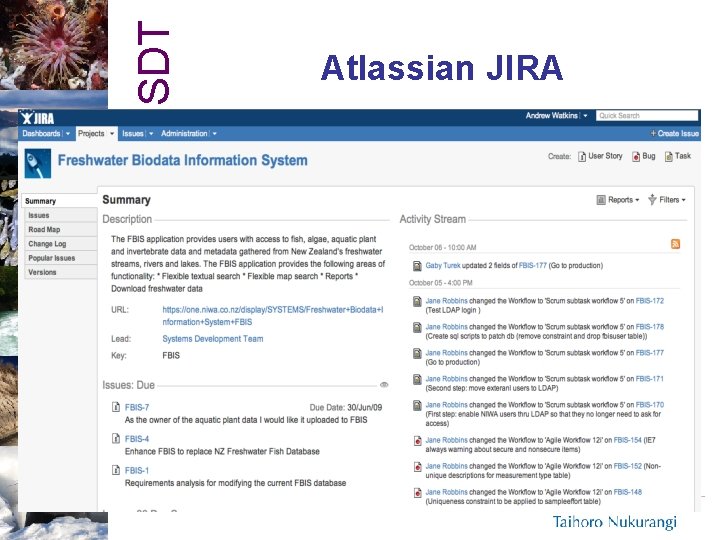This screenshot has height=540, width=720.
Task: Click the Quick Search input field
Action: pos(647,116)
